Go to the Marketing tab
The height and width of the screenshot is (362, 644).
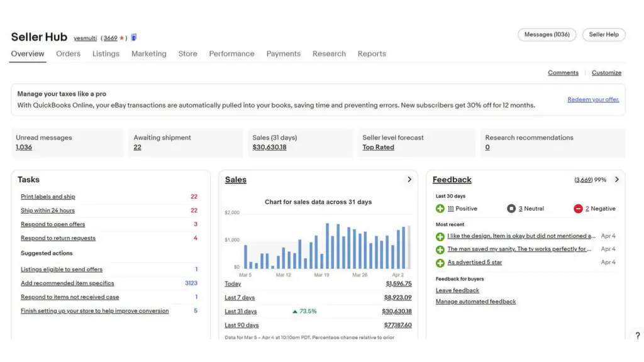coord(148,54)
